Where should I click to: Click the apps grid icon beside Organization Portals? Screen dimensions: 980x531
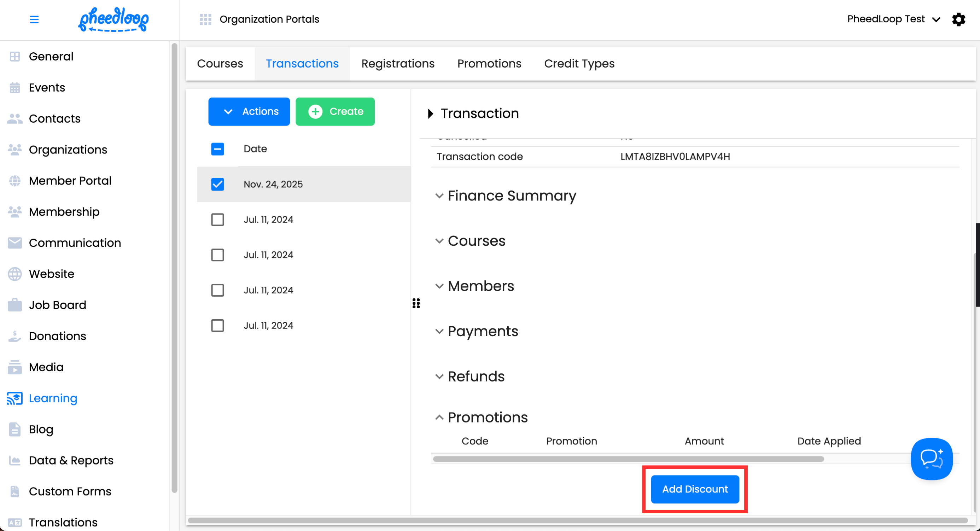tap(205, 19)
